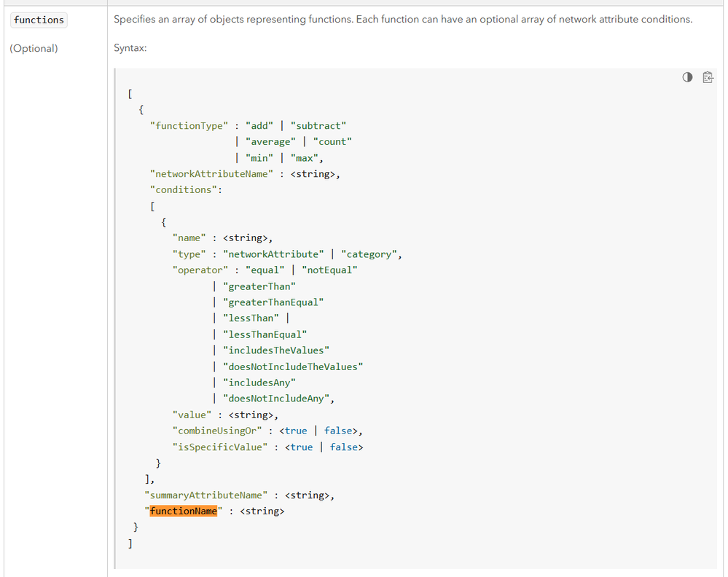Click the highlighted functionName key
This screenshot has width=728, height=577.
pyautogui.click(x=184, y=511)
